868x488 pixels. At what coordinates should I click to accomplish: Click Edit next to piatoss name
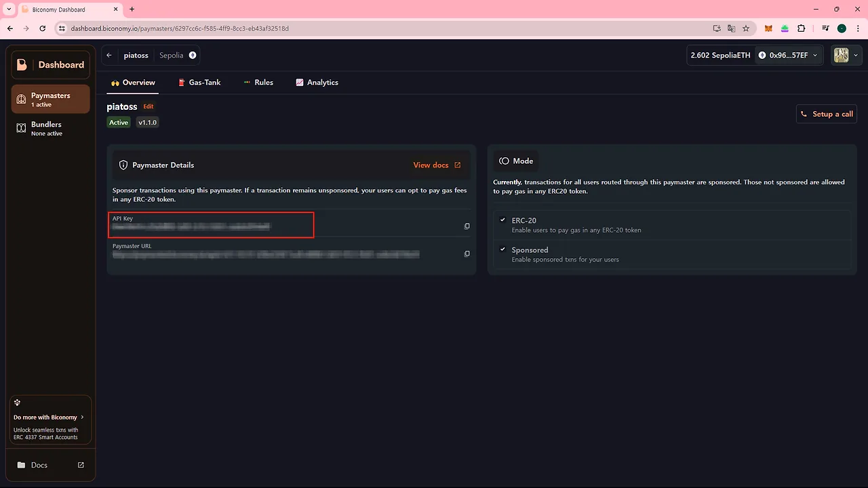click(149, 106)
